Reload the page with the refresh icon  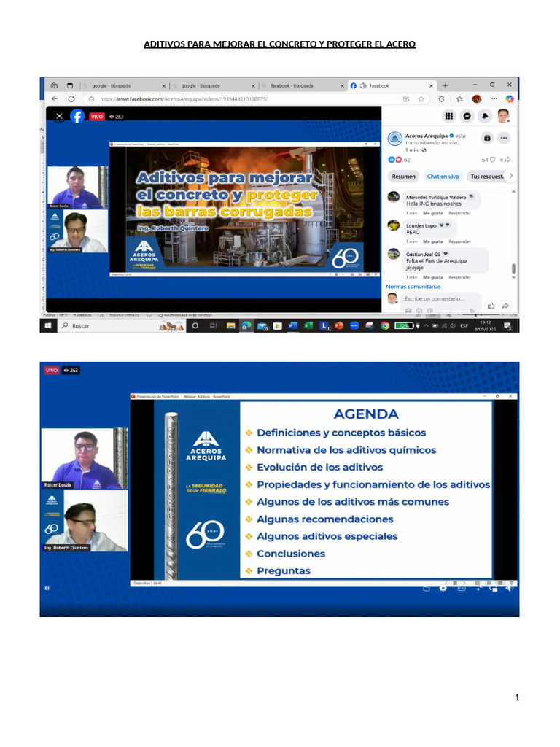click(71, 99)
